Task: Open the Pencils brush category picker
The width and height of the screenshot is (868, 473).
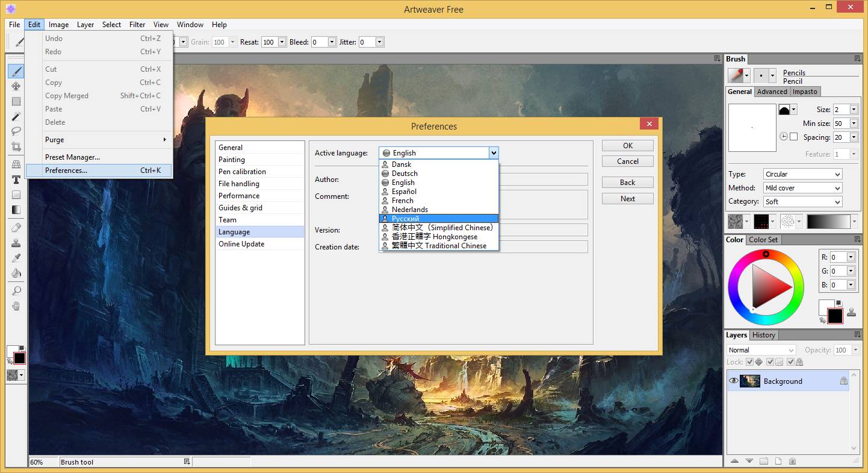Action: pos(739,75)
